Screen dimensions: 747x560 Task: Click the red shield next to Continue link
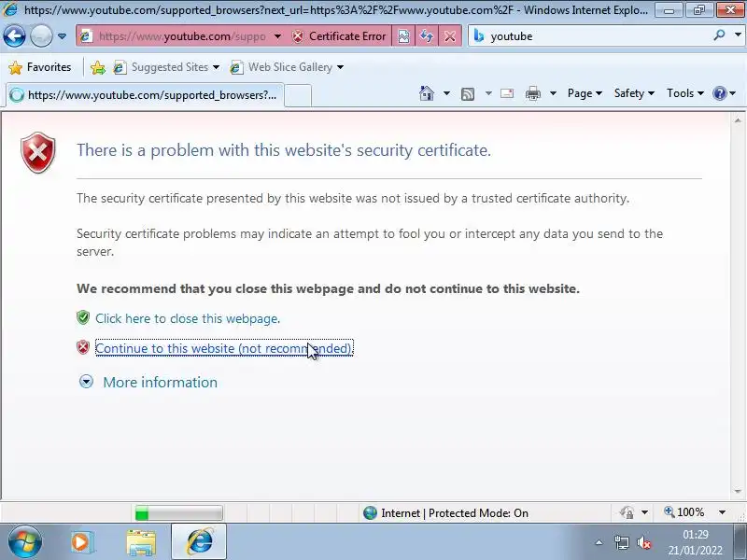[83, 347]
